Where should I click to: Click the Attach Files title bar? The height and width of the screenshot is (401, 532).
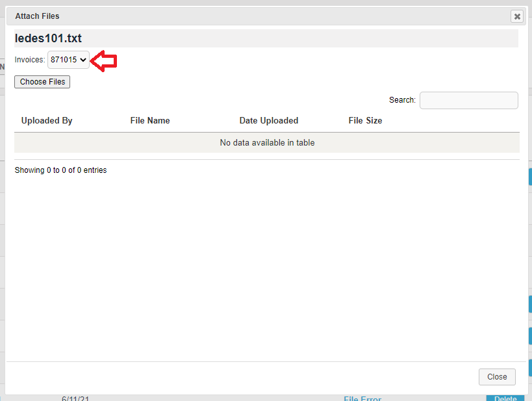[260, 16]
